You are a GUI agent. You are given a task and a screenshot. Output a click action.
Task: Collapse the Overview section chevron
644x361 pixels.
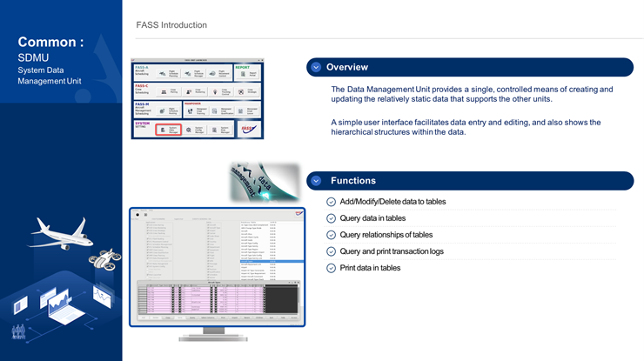[x=316, y=68]
